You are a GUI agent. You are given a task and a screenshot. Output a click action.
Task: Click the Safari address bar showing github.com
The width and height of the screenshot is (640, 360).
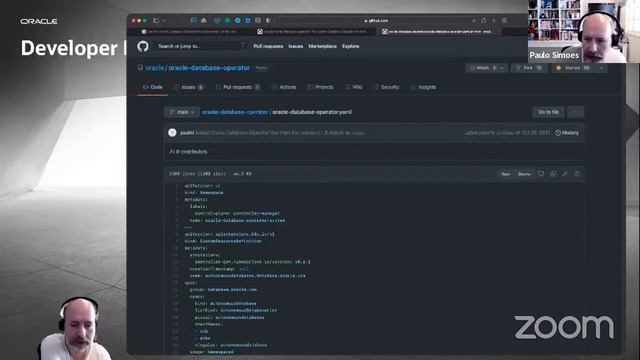point(376,20)
